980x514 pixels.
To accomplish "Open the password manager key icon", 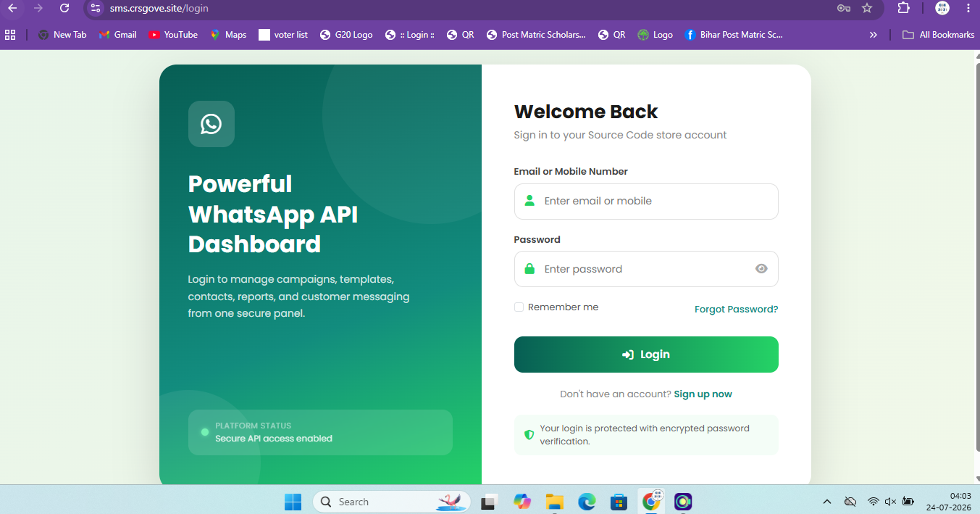I will pos(844,8).
